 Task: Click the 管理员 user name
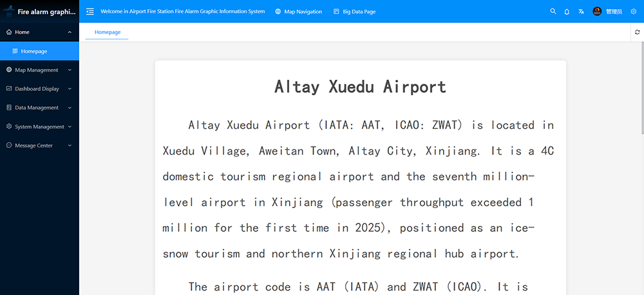614,12
